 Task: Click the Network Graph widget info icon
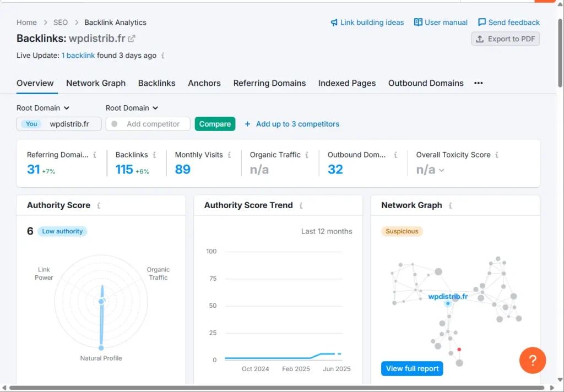coord(451,205)
